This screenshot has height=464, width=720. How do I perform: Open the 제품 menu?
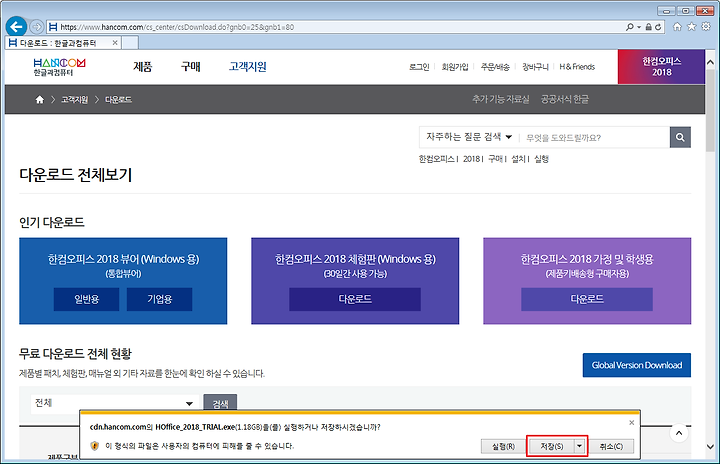coord(142,67)
